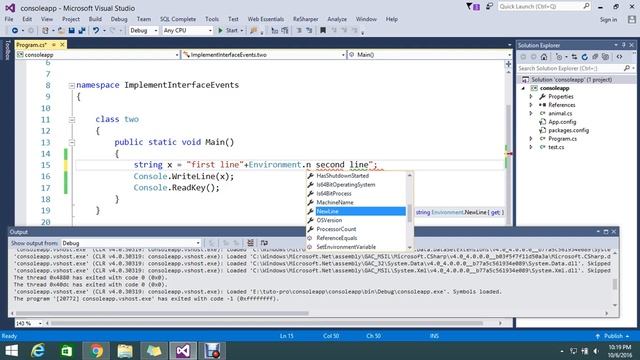Click the Sign in link
640x360 pixels.
(x=609, y=20)
